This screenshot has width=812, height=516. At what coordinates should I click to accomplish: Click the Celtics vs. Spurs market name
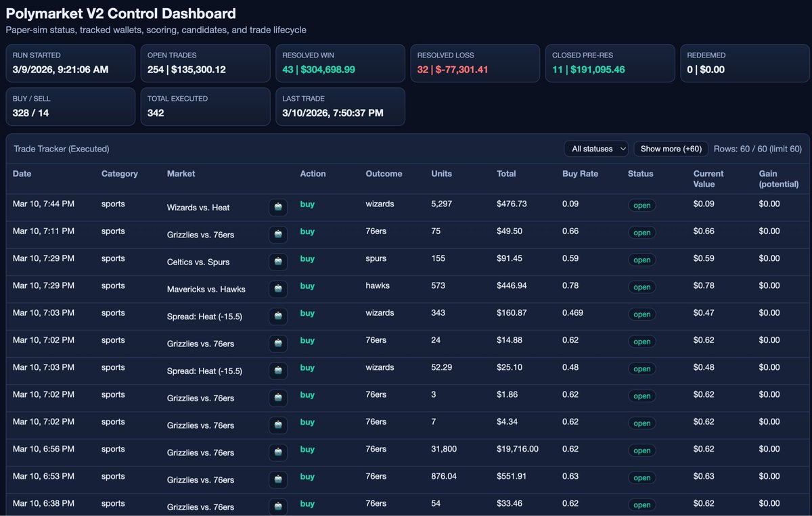point(200,262)
